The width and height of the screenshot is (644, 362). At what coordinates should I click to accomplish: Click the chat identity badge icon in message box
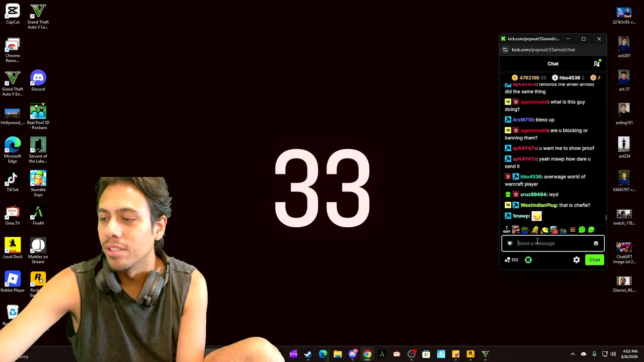pyautogui.click(x=510, y=243)
